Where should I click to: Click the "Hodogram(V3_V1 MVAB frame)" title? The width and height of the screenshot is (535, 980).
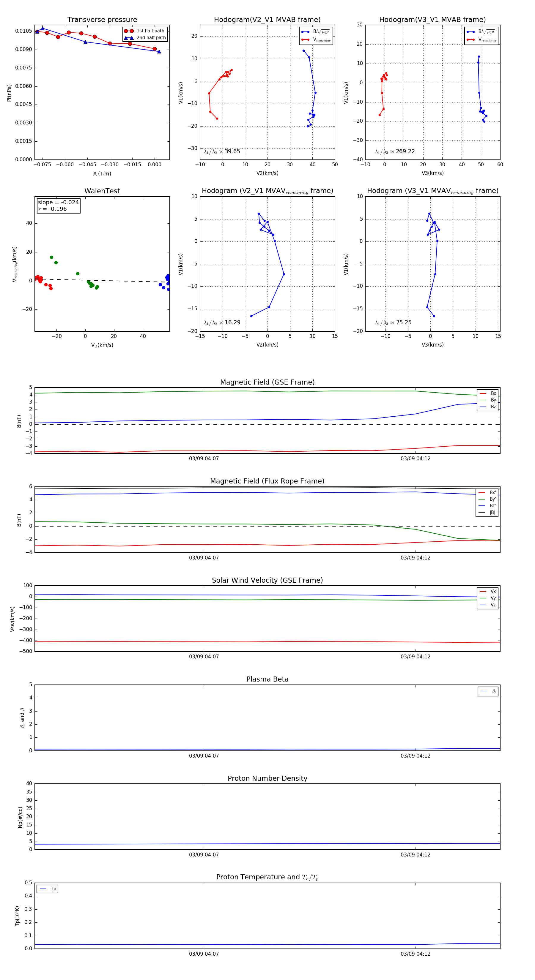pyautogui.click(x=432, y=19)
